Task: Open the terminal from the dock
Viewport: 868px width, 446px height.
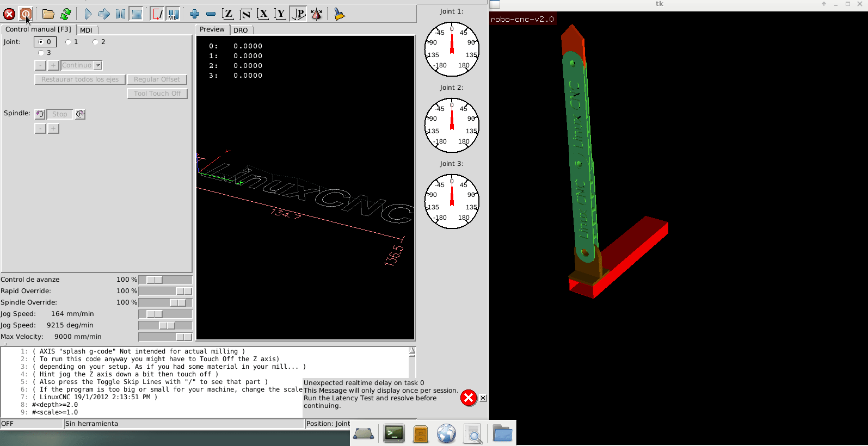Action: tap(394, 433)
